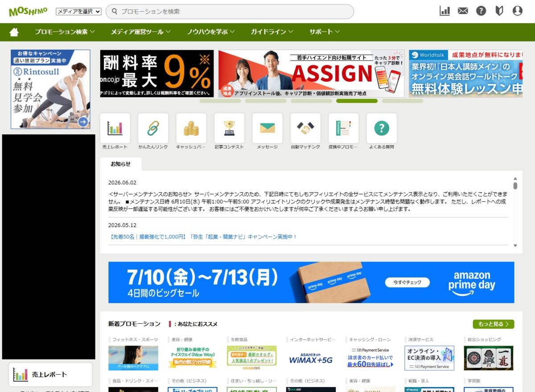Click the MOSHIMO logo
This screenshot has height=392, width=535.
(x=28, y=11)
